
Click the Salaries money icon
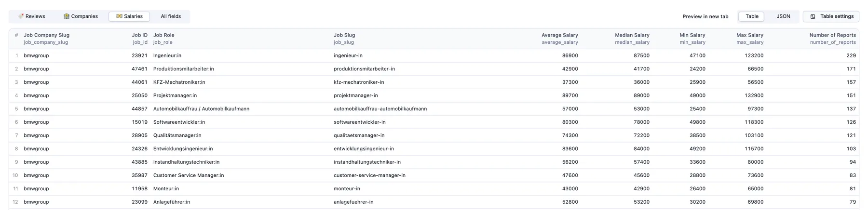pos(119,16)
